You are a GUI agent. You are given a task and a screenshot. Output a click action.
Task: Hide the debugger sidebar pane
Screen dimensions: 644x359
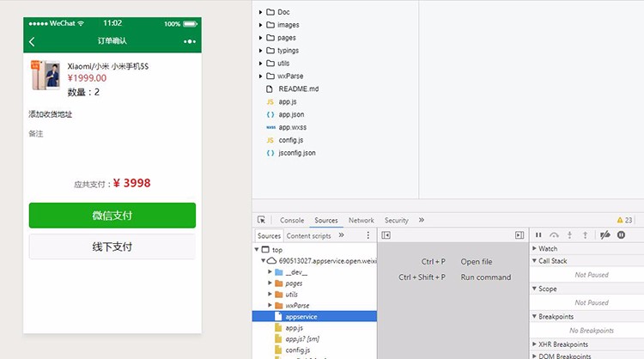point(519,235)
